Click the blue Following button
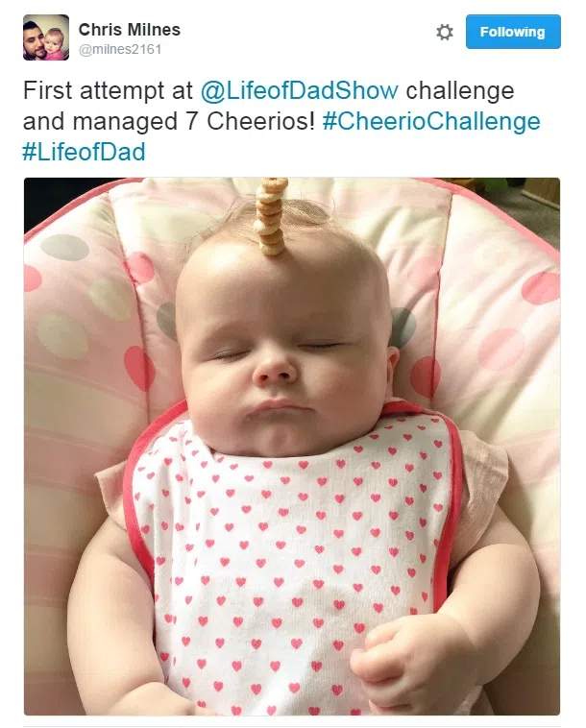Viewport: 586px width, 728px height. point(513,32)
